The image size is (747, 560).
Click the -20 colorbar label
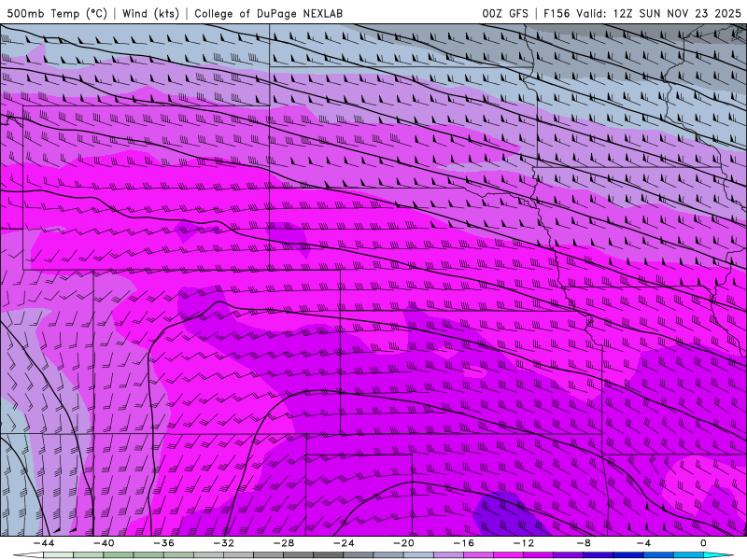[x=404, y=543]
